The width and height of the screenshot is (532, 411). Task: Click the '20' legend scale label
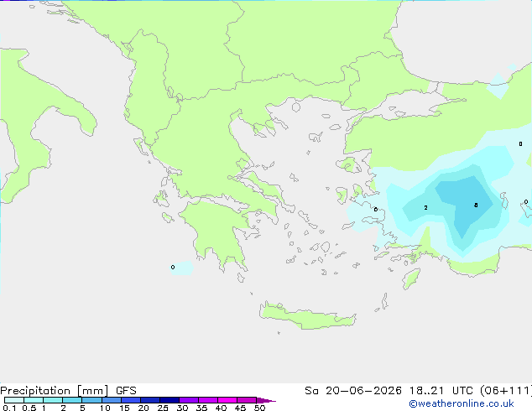tap(143, 408)
